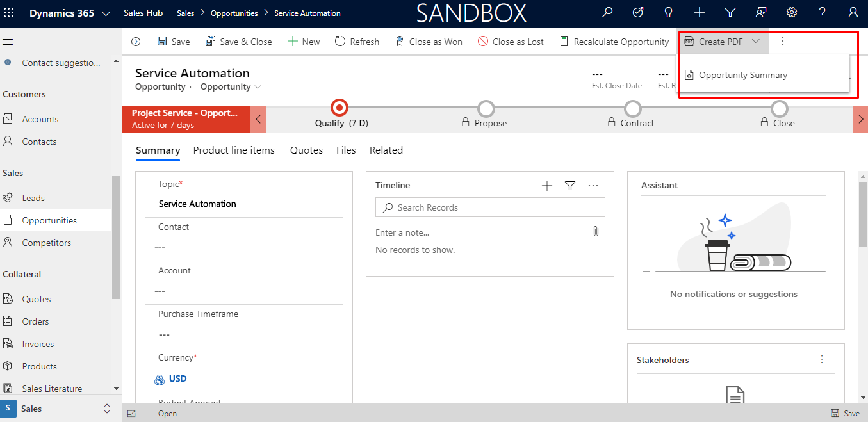Switch to the Summary tab
Screen dimensions: 868x422
tap(158, 150)
